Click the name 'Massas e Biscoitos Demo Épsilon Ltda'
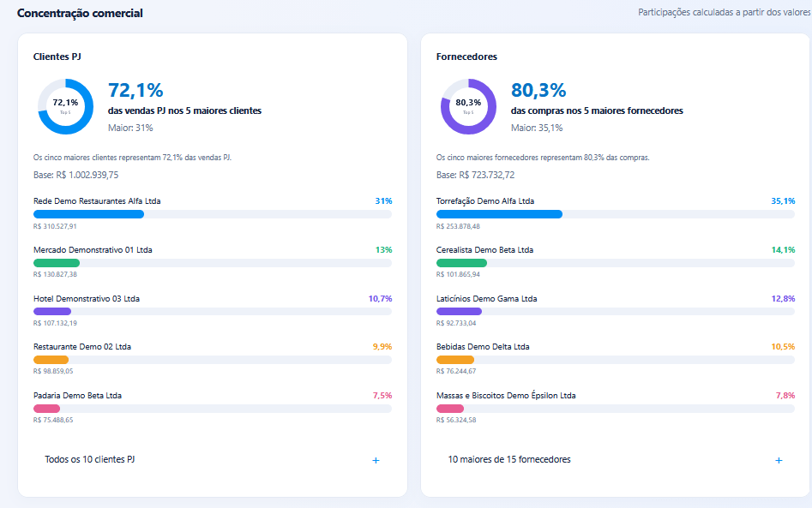This screenshot has height=508, width=812. click(x=506, y=395)
